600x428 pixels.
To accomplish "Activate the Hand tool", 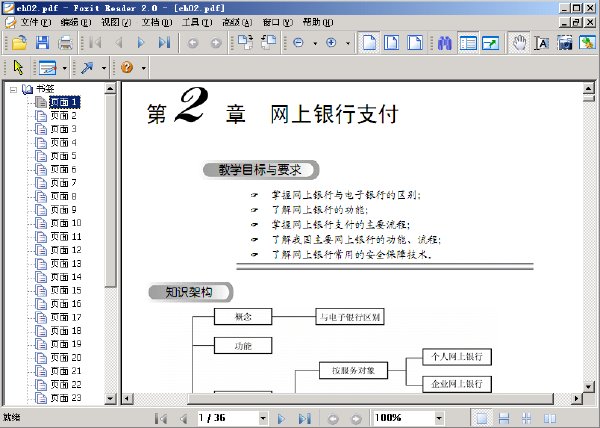I will (x=519, y=42).
